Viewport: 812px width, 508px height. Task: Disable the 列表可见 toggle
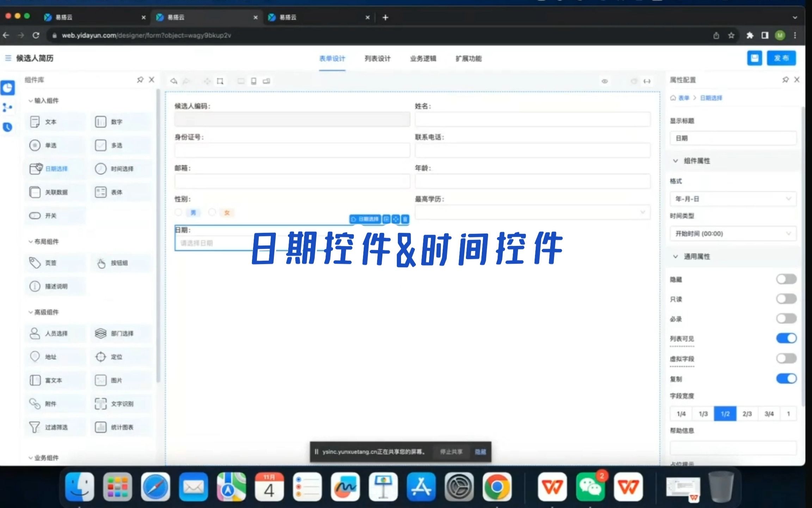coord(786,338)
